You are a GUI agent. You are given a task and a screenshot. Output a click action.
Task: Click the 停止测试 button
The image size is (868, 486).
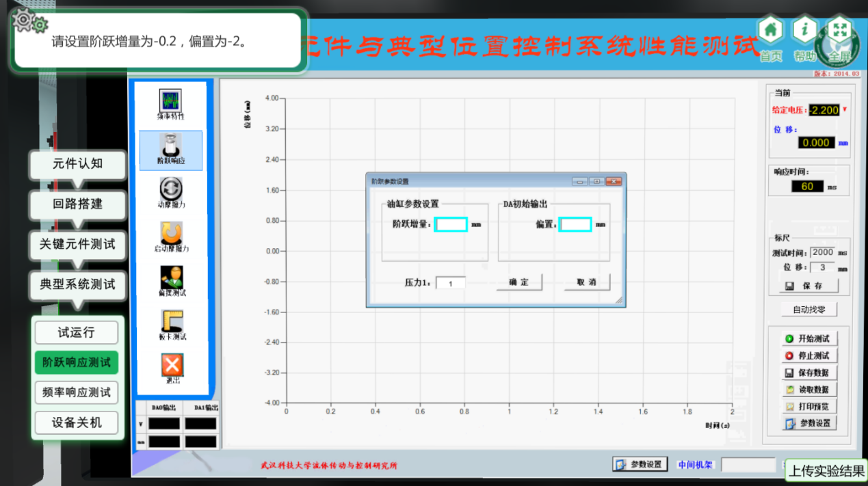coord(808,355)
